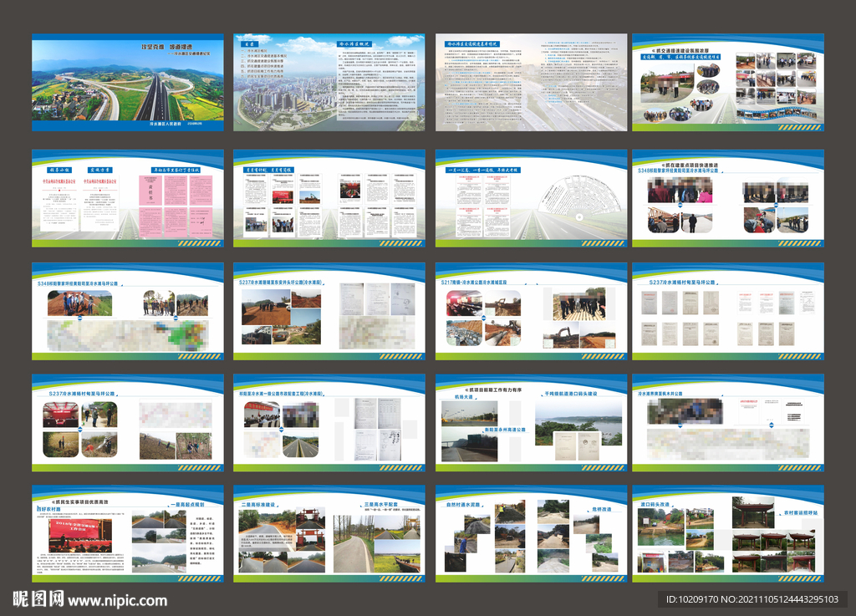Select the 机场大道 label
This screenshot has width=856, height=616.
pyautogui.click(x=463, y=397)
